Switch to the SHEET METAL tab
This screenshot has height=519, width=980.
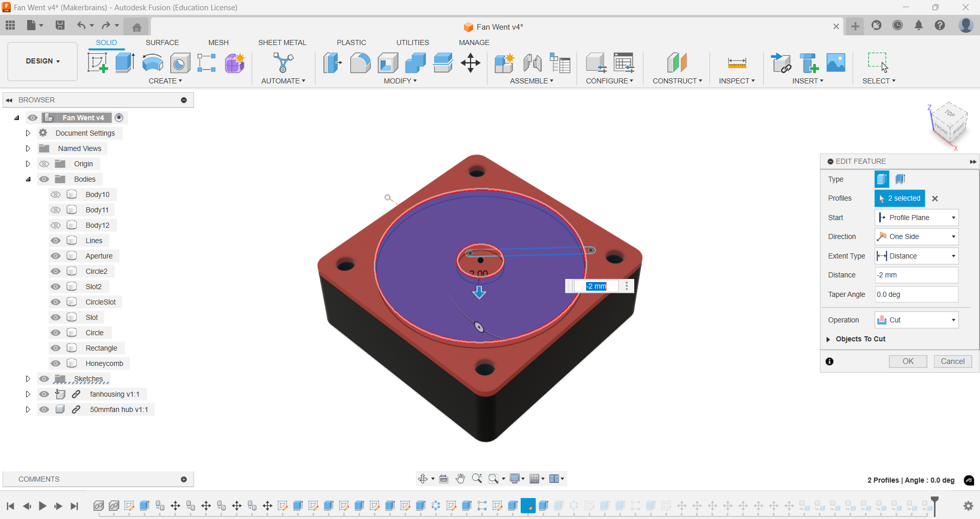coord(282,42)
